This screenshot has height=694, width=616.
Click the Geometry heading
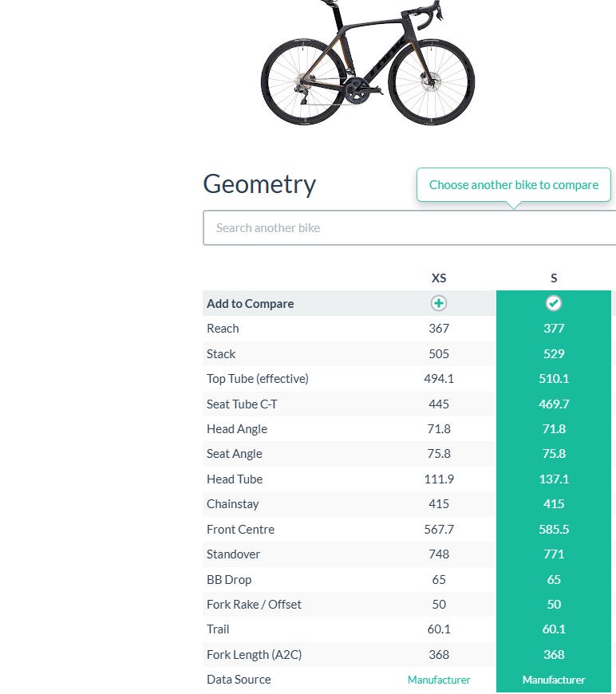coord(259,184)
